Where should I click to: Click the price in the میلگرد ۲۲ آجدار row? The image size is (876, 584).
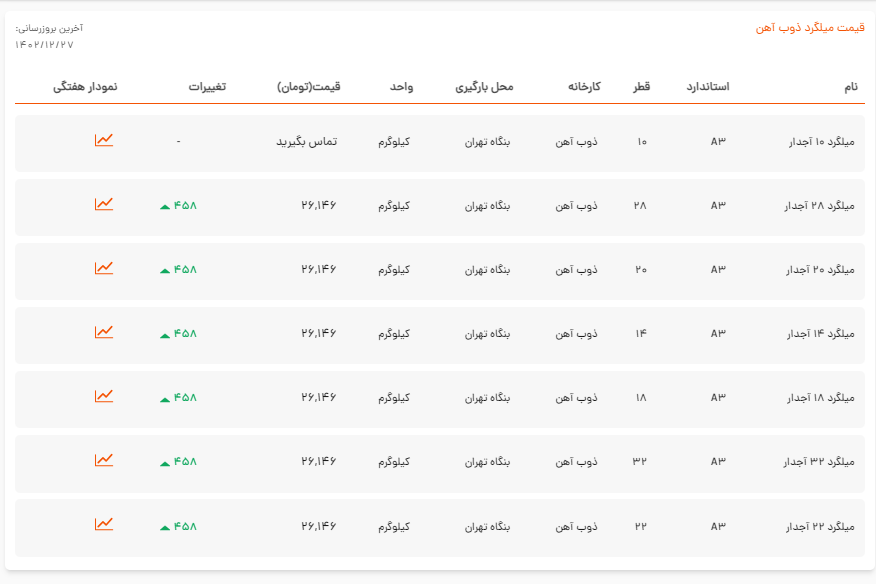point(318,526)
